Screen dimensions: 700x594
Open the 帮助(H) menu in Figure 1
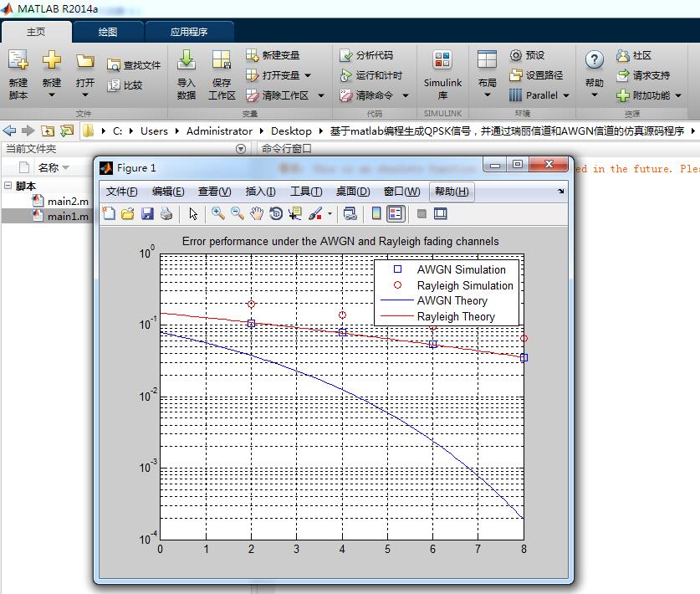point(452,192)
